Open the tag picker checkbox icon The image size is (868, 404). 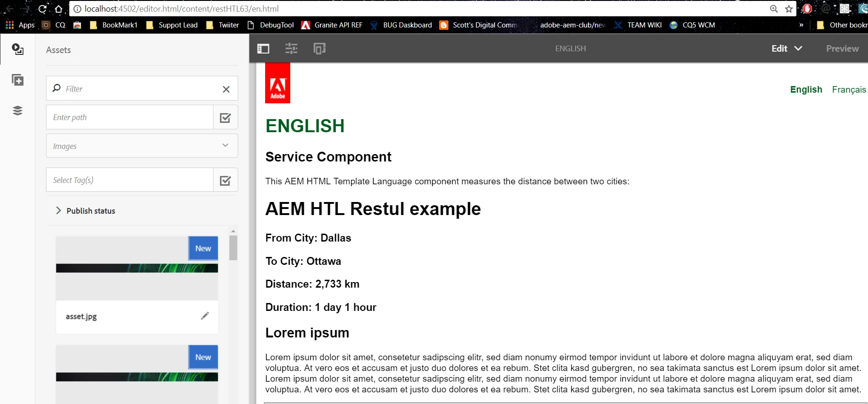point(226,180)
